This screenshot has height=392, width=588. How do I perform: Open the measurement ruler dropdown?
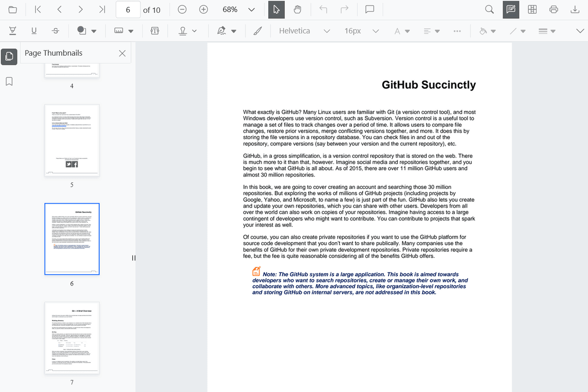tap(124, 31)
